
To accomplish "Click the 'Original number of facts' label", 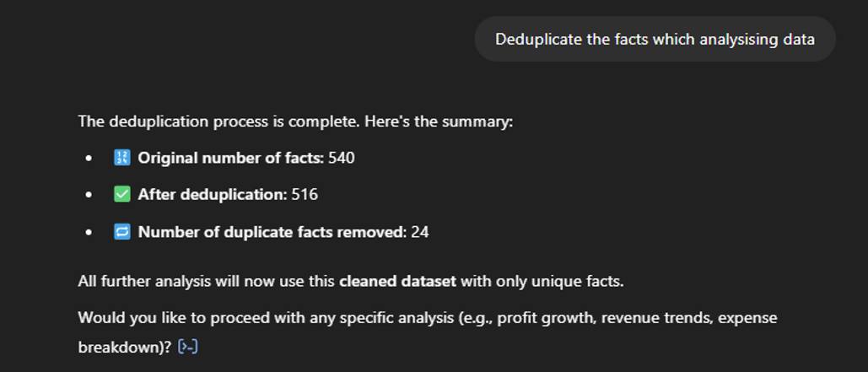I will (231, 158).
